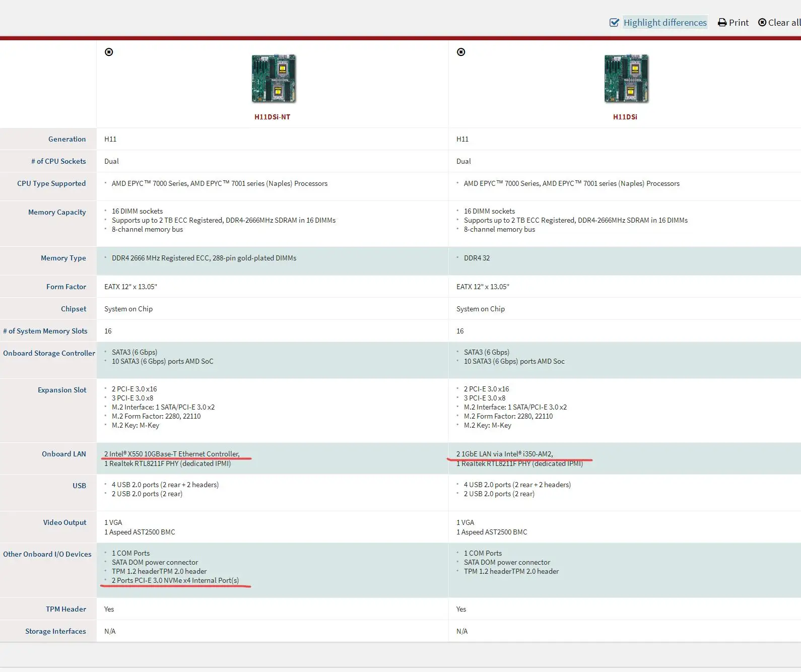Screen dimensions: 801x672
Task: Follow the H11DSi product name link
Action: [625, 117]
